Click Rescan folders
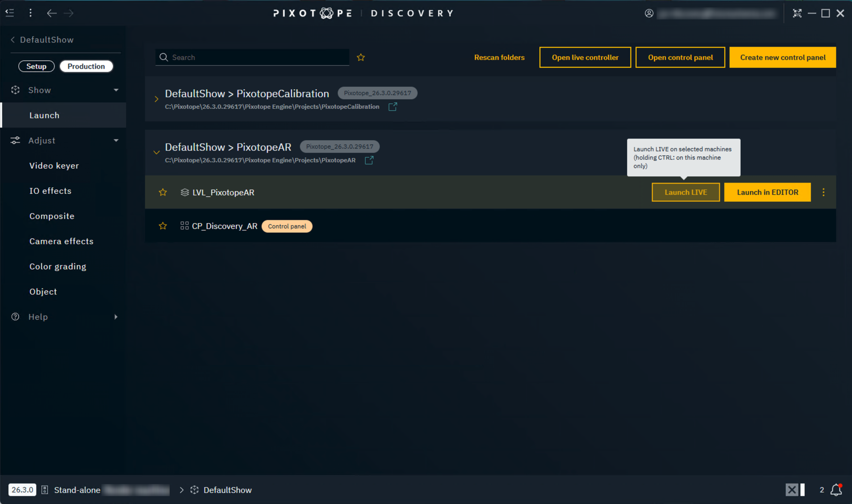852x504 pixels. pyautogui.click(x=499, y=57)
